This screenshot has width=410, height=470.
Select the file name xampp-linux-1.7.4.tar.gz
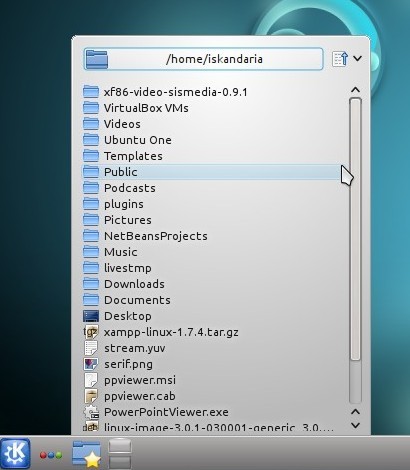[x=171, y=332]
